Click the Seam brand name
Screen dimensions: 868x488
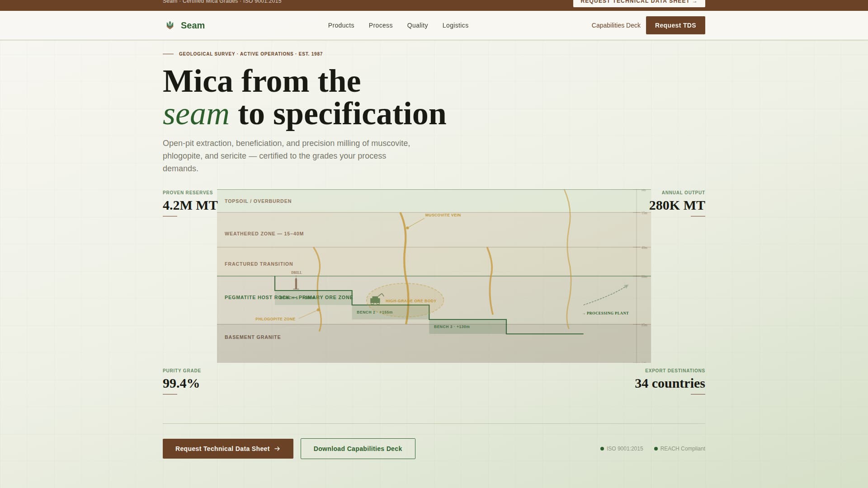193,25
